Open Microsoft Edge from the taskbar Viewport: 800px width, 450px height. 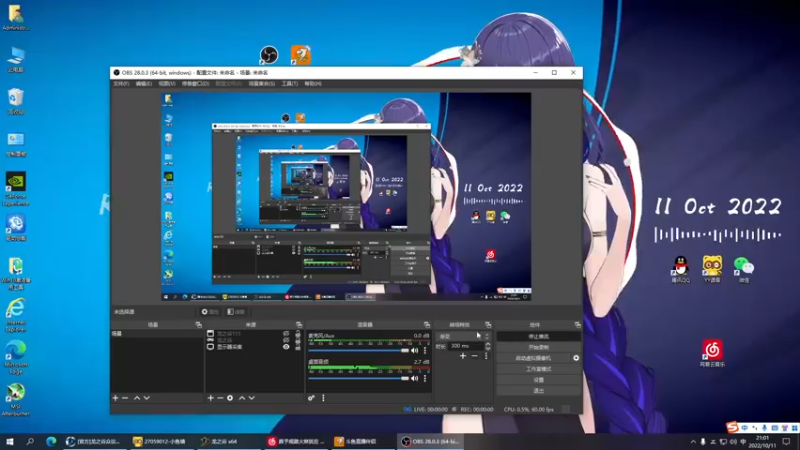coord(51,441)
